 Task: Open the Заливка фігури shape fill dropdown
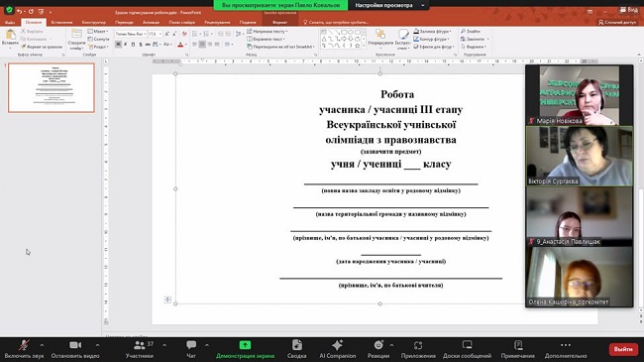click(x=432, y=32)
